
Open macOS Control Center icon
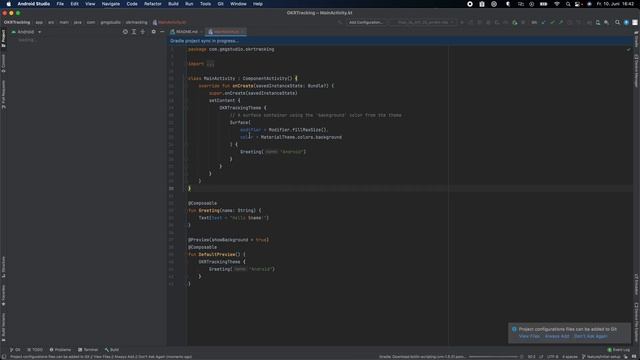point(578,4)
